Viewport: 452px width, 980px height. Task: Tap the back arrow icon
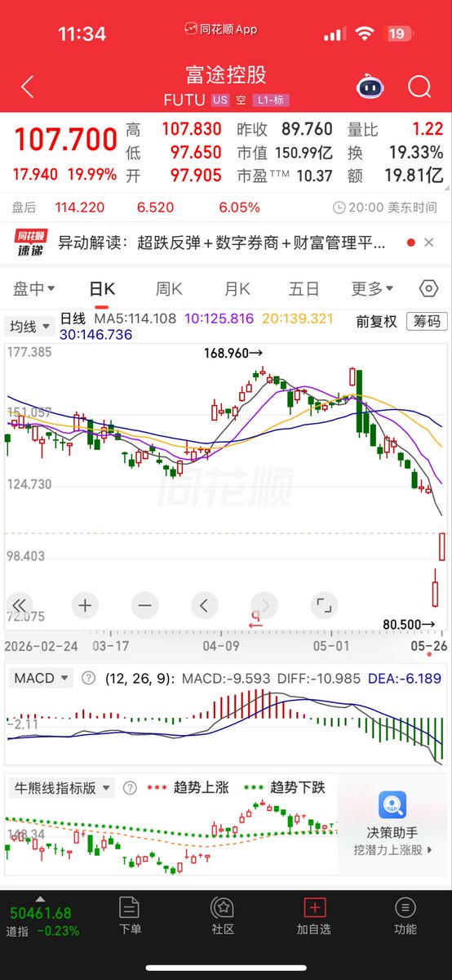coord(27,87)
